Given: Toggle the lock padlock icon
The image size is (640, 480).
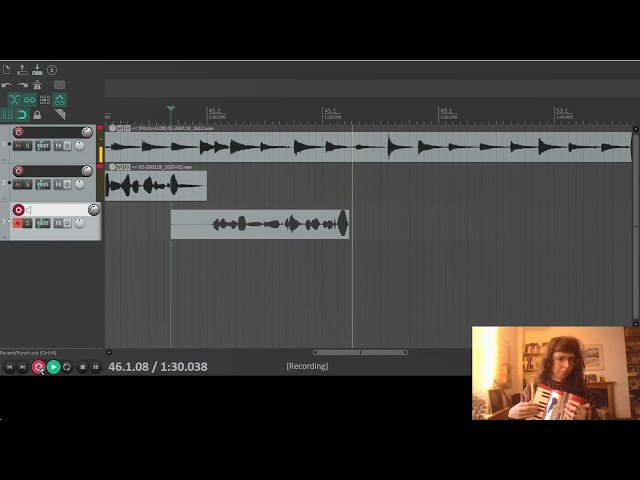Looking at the screenshot, I should pos(37,115).
